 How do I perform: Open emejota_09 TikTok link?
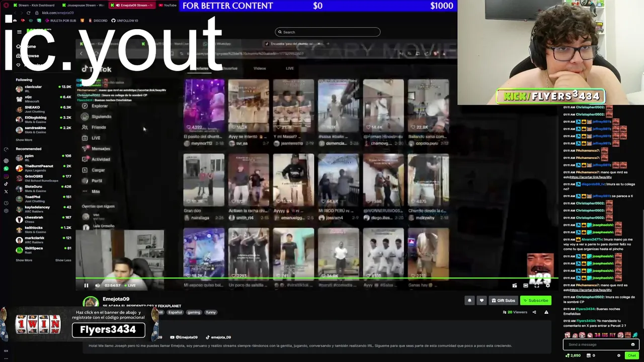coord(218,337)
